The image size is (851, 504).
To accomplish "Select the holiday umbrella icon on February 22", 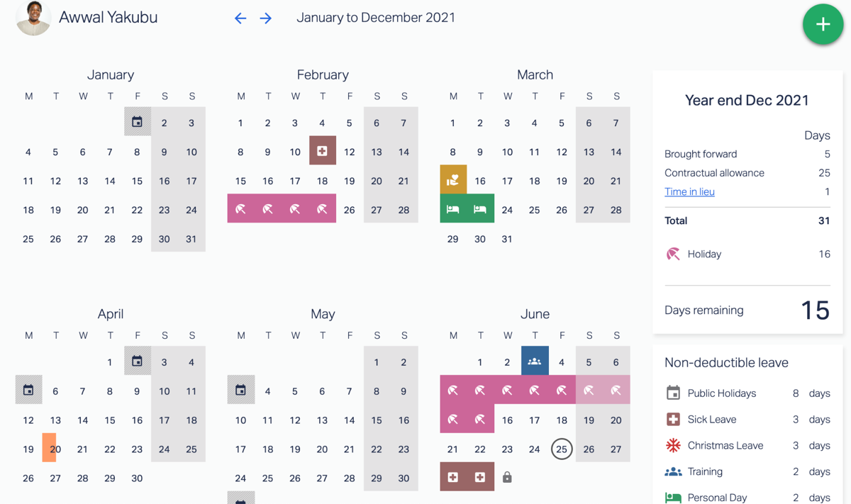I will (241, 209).
